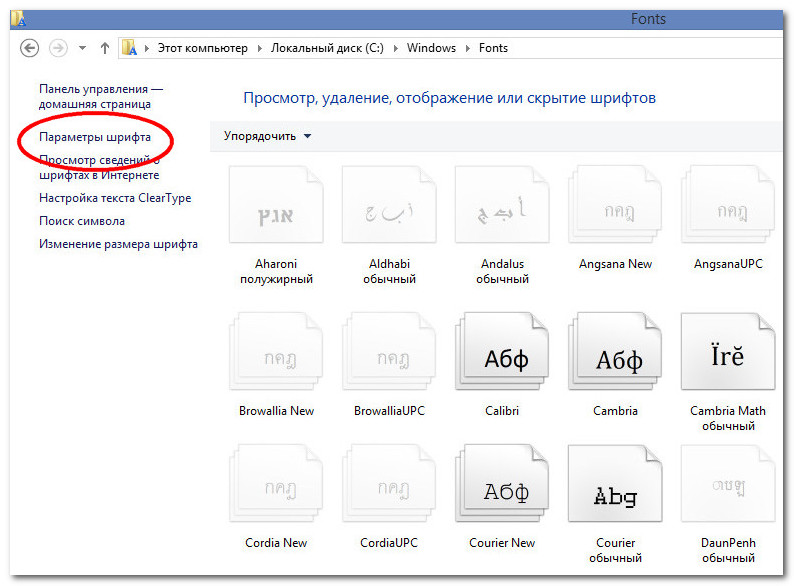Open Поиск символа link

pyautogui.click(x=82, y=221)
